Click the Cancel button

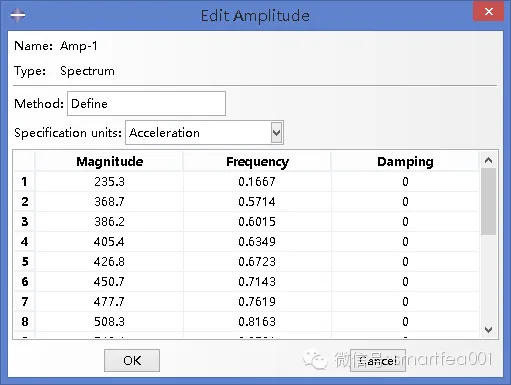(x=378, y=360)
